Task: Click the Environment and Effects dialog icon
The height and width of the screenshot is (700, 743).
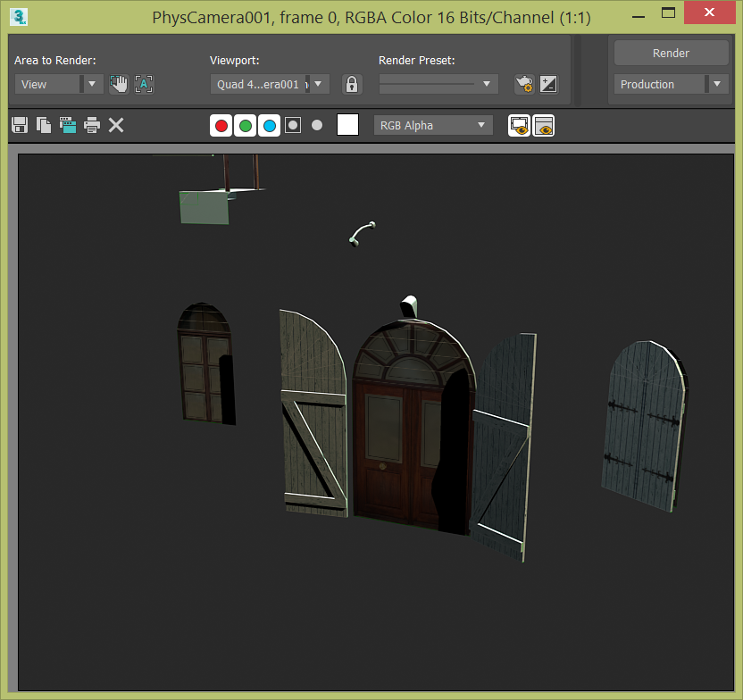Action: (548, 83)
